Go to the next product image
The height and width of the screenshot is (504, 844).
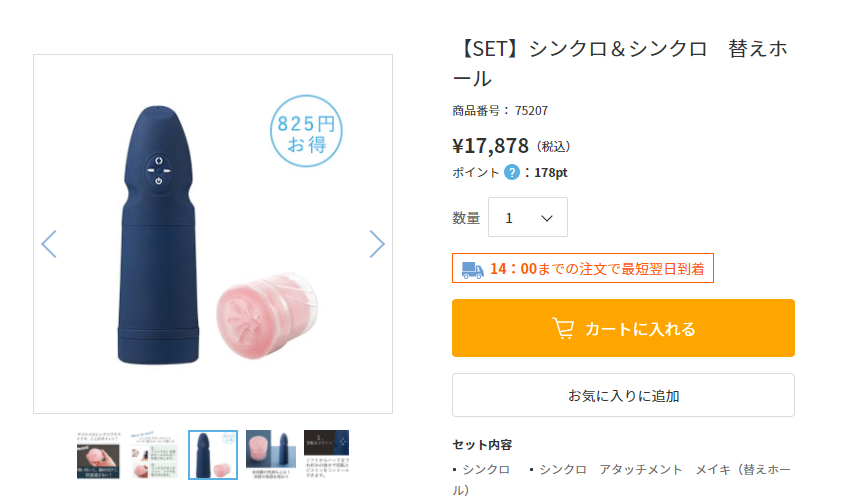(x=376, y=244)
